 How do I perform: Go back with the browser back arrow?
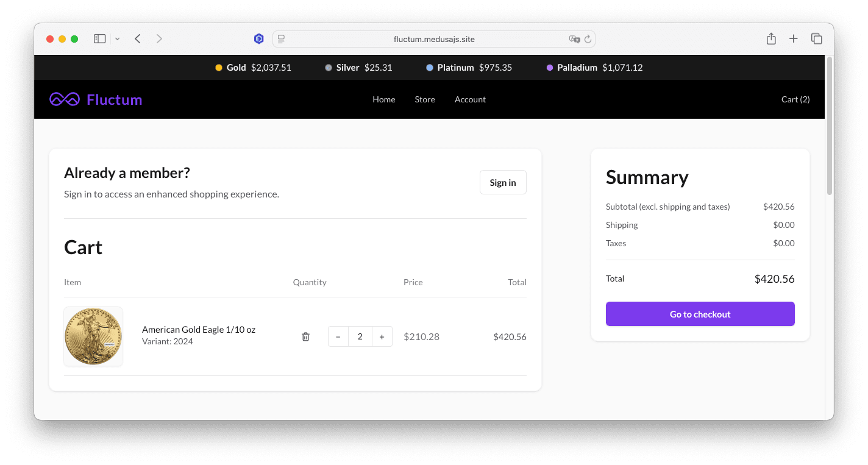click(138, 38)
